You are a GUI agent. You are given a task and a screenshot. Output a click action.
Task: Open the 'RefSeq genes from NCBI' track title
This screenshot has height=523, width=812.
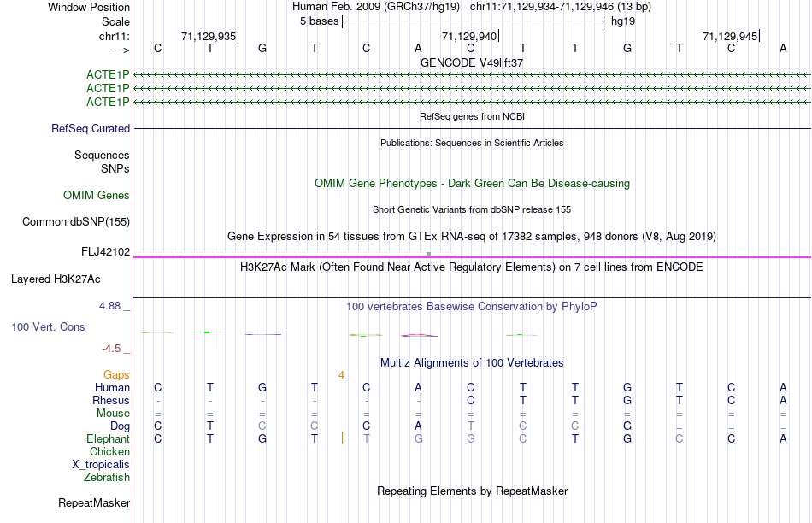(472, 116)
